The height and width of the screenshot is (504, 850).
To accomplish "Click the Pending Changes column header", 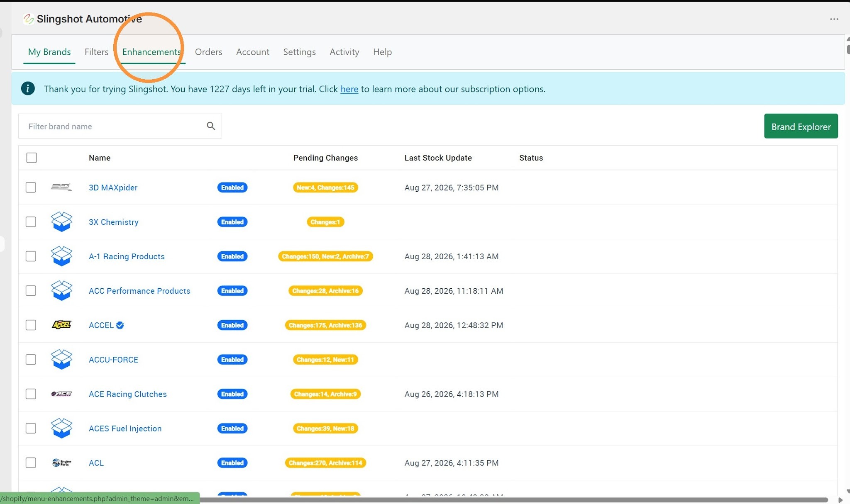I will click(x=325, y=158).
